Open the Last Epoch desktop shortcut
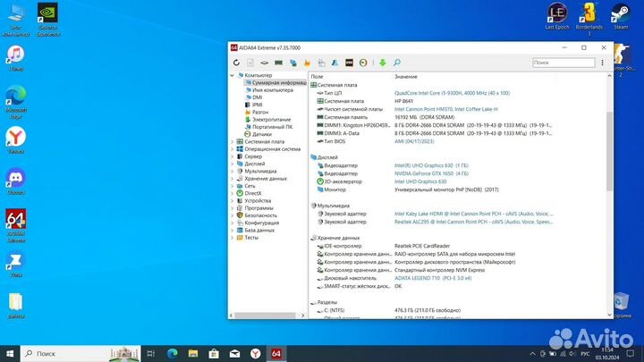The height and width of the screenshot is (362, 644). click(x=557, y=16)
